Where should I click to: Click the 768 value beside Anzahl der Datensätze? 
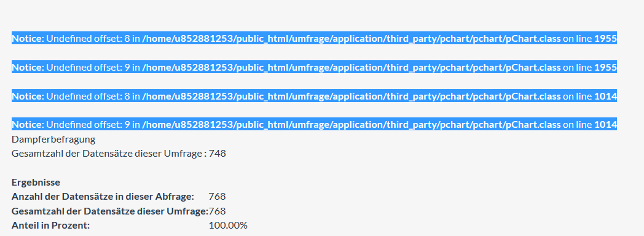218,197
